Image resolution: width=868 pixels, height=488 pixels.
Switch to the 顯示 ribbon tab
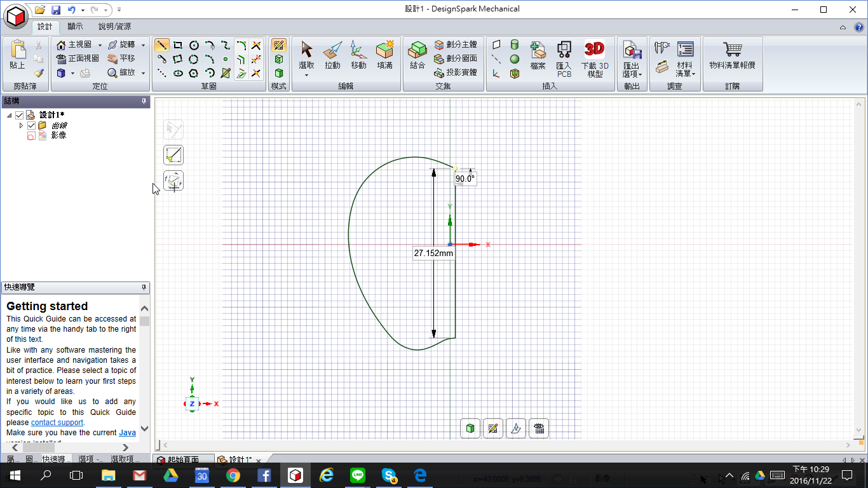(75, 27)
